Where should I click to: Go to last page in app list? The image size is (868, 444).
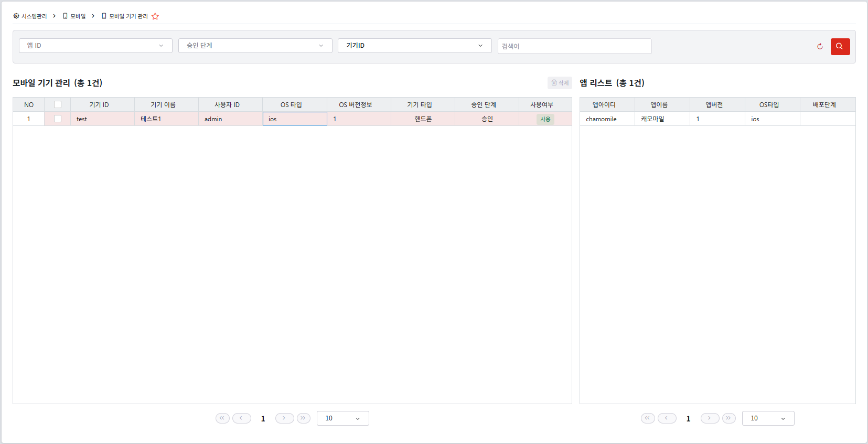coord(728,418)
